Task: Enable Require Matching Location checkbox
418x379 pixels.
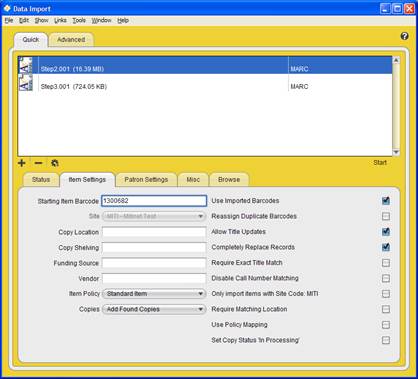Action: click(386, 309)
